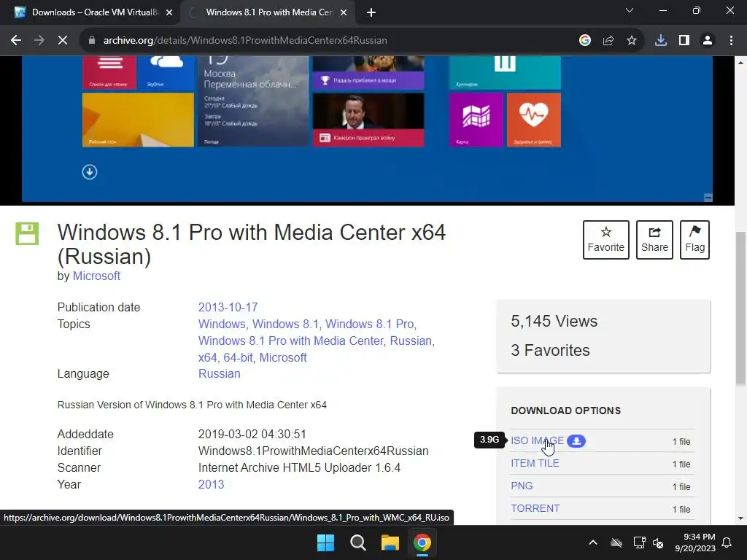The width and height of the screenshot is (747, 560).
Task: Close the Downloads – Oracle VM VirtualBox tab
Action: pyautogui.click(x=169, y=13)
